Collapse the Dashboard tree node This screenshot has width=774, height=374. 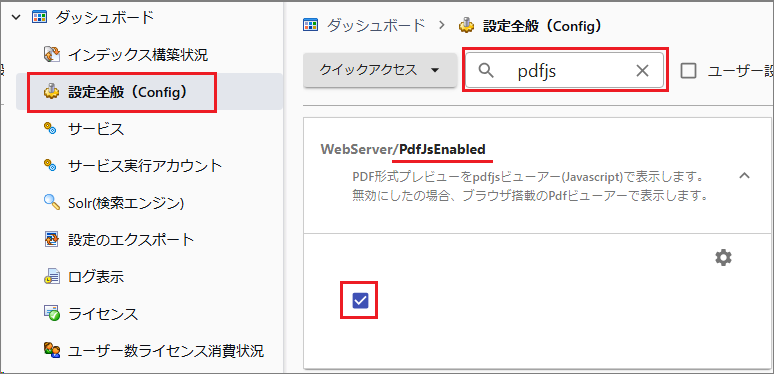[16, 18]
